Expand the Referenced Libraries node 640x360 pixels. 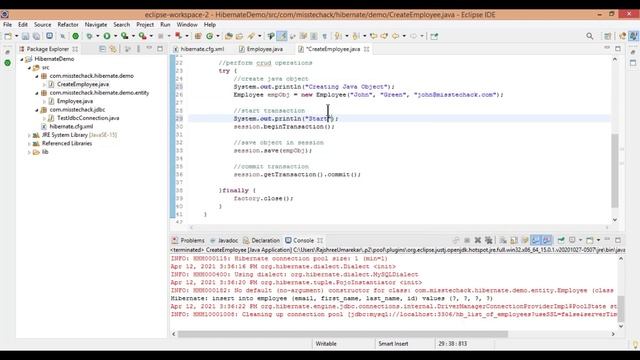pos(29,144)
